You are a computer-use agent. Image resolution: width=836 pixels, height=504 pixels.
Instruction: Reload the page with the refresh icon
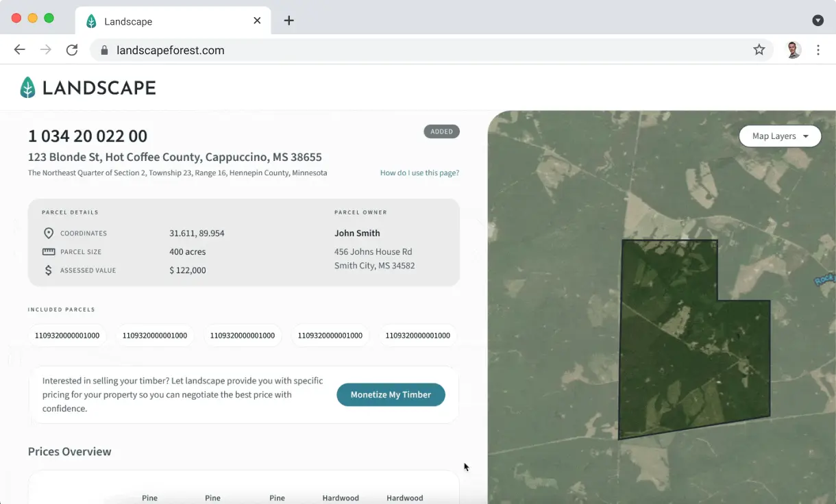tap(72, 50)
